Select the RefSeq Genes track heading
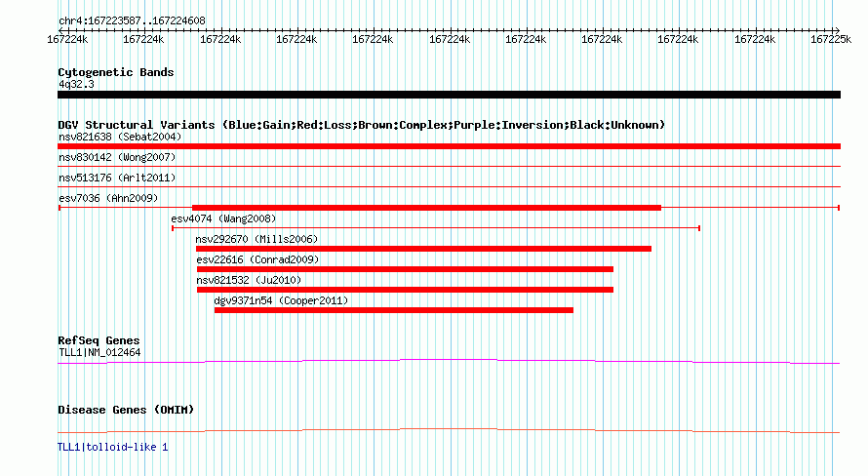The height and width of the screenshot is (476, 868). [x=99, y=340]
